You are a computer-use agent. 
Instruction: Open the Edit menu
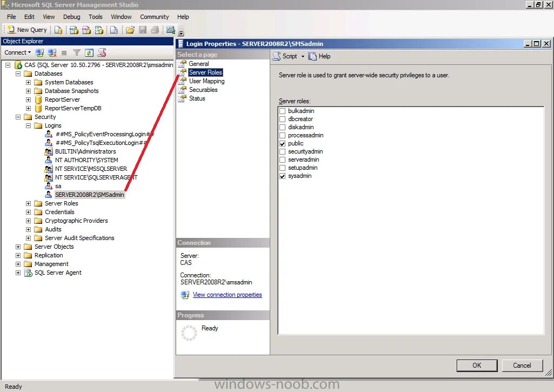29,17
